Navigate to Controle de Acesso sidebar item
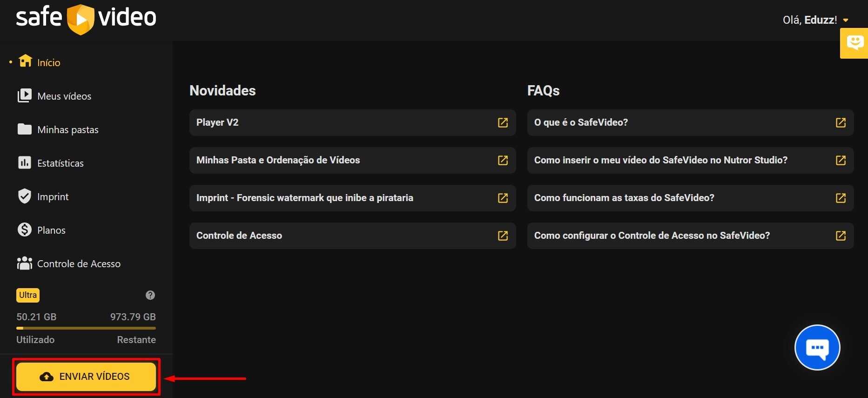This screenshot has height=398, width=868. click(x=79, y=264)
